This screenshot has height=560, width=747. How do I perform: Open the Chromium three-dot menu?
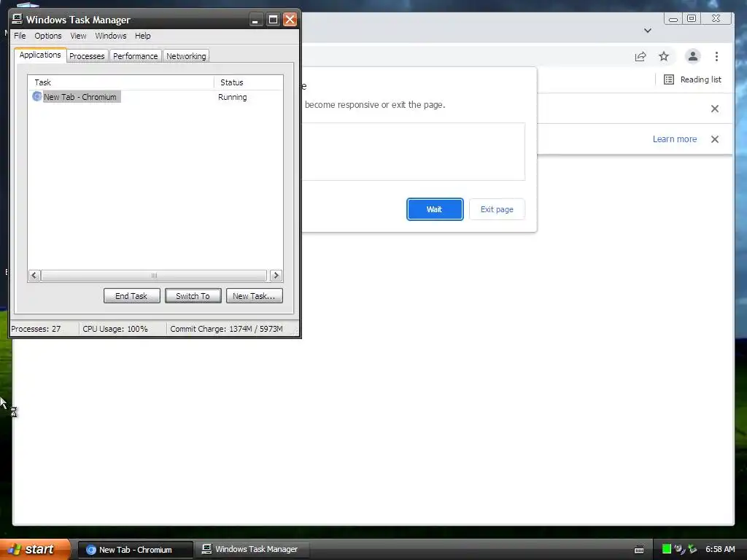[716, 57]
